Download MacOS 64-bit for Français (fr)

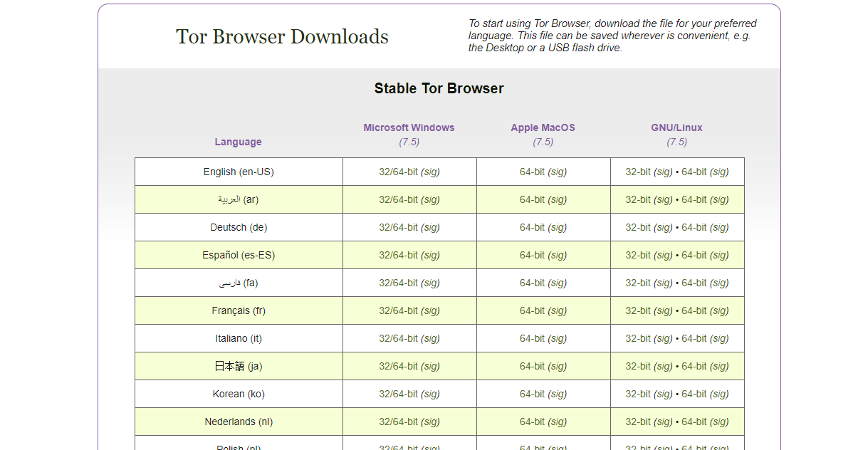coord(532,310)
